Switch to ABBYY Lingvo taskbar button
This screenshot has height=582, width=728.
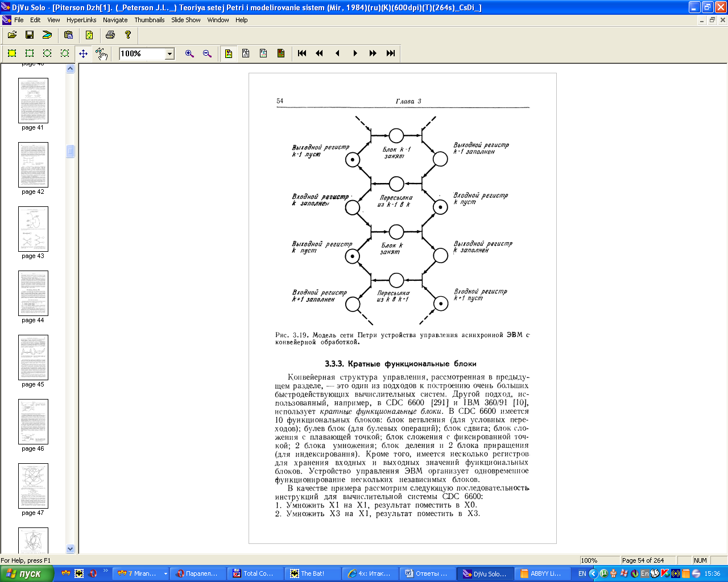pos(542,573)
